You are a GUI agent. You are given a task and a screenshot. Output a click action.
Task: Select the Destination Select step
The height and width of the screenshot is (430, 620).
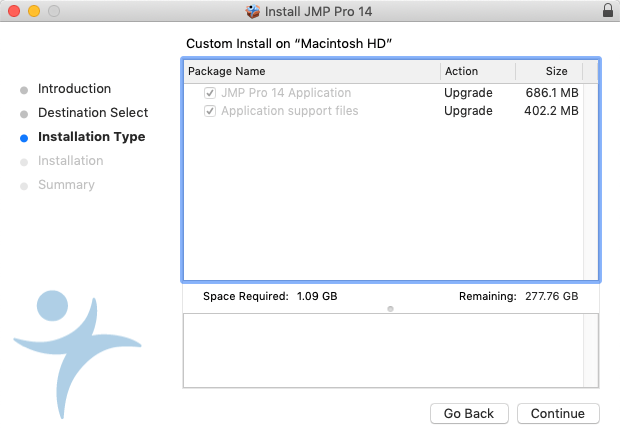coord(93,113)
